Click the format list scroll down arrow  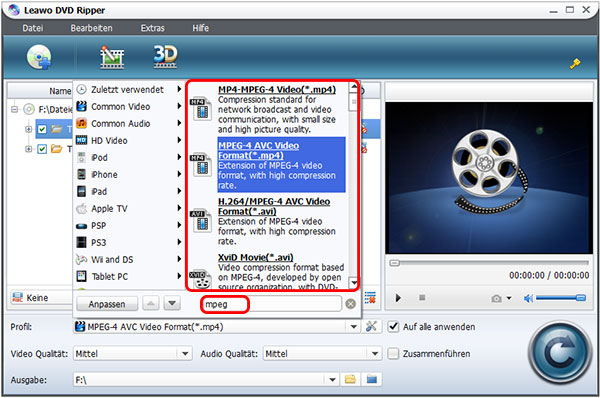tap(354, 283)
